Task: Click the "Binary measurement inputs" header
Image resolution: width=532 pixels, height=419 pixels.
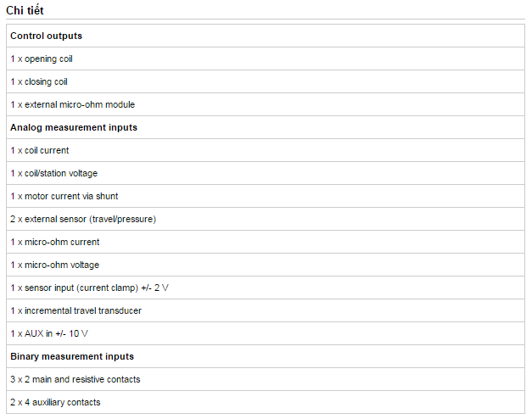Action: coord(266,356)
